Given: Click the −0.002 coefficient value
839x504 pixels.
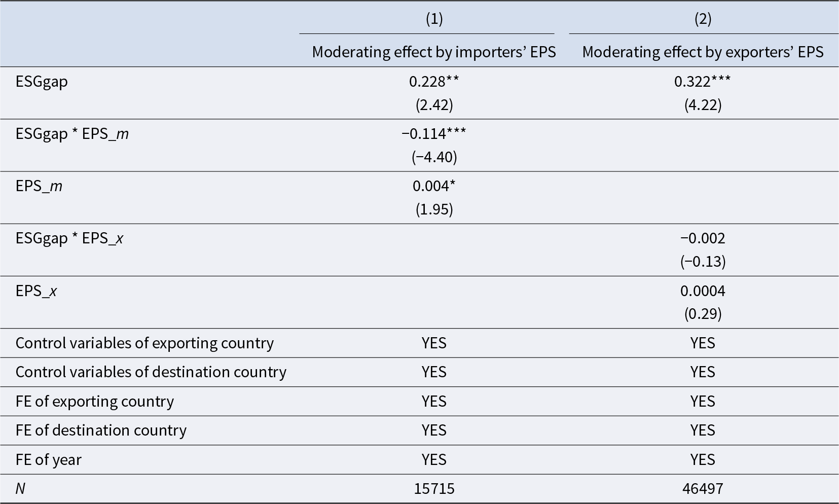Looking at the screenshot, I should (x=703, y=238).
